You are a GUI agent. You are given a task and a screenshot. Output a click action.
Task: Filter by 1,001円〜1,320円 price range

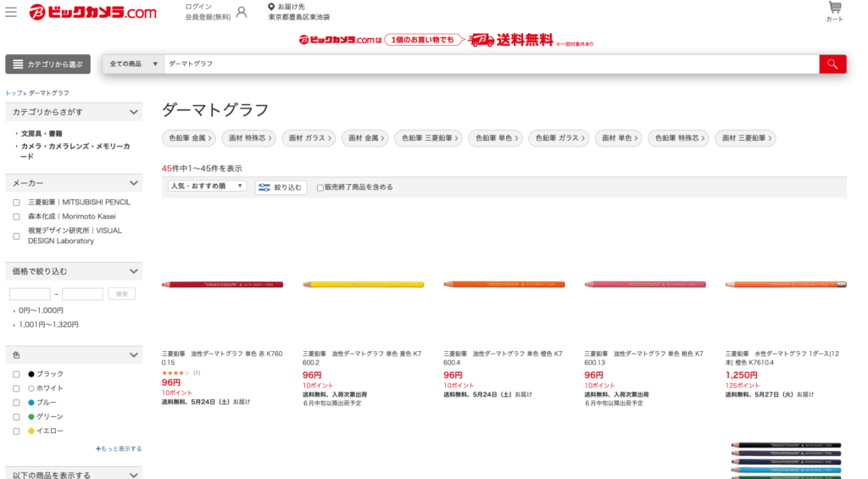coord(48,325)
